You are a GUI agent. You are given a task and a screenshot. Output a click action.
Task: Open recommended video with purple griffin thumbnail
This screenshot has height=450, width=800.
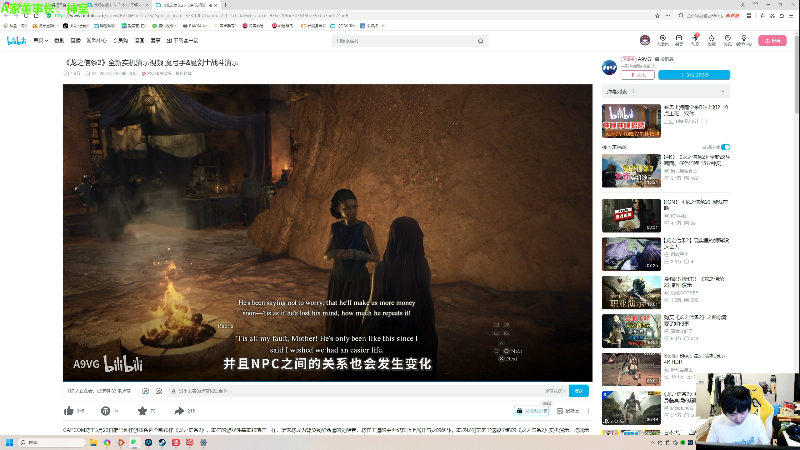point(631,254)
